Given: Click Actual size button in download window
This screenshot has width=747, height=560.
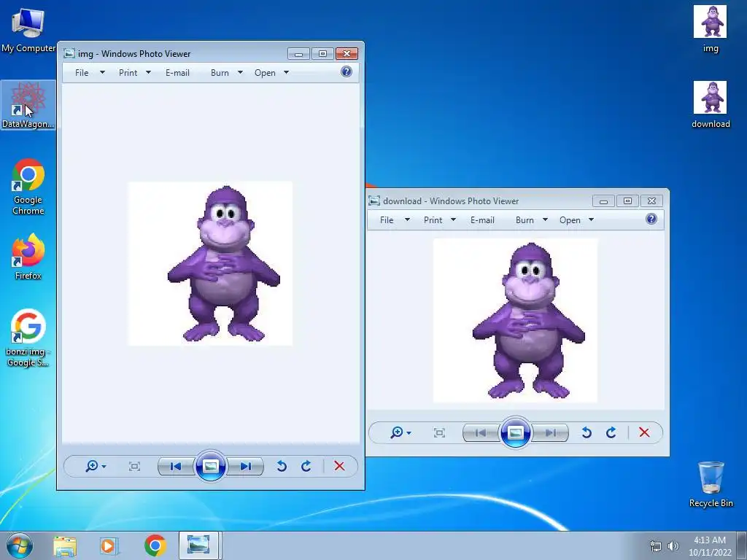Looking at the screenshot, I should coord(439,433).
